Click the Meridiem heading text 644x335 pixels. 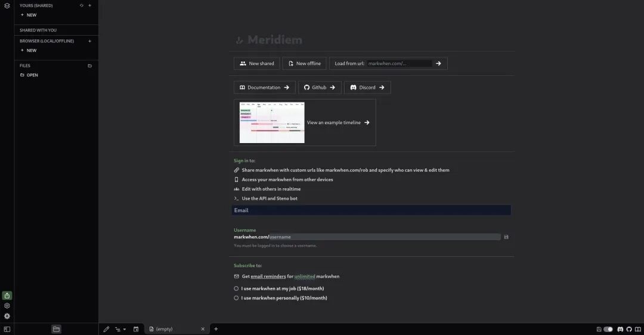click(275, 40)
